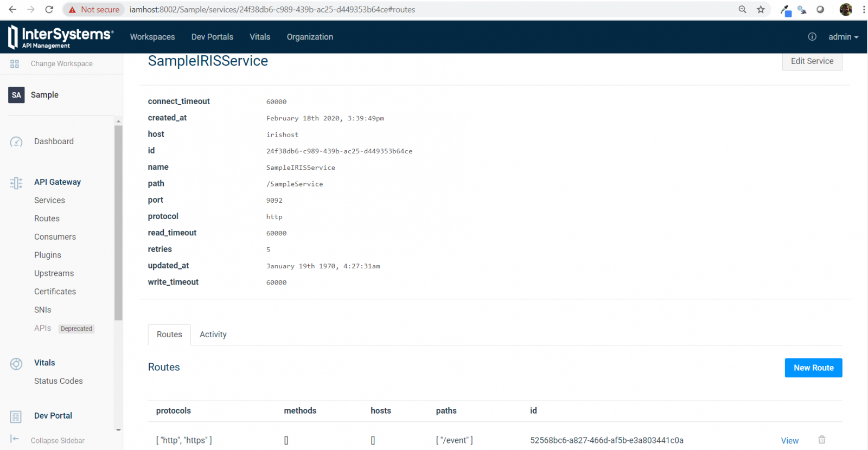Open Workspaces in the top navigation

[x=152, y=37]
